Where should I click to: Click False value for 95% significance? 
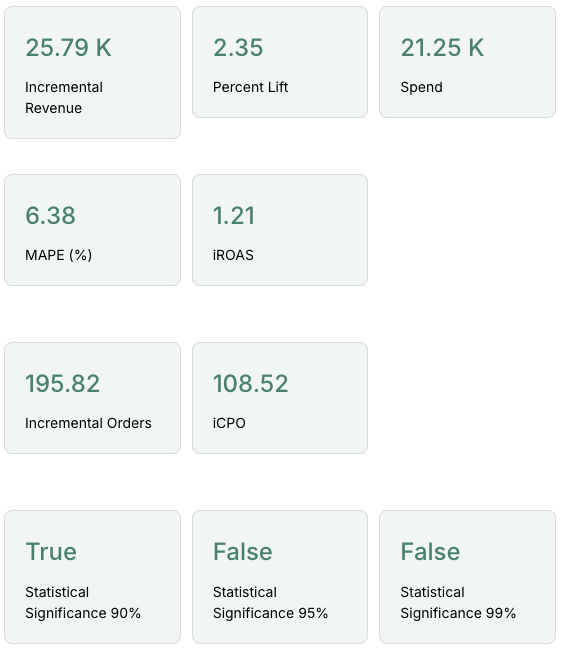tap(243, 551)
